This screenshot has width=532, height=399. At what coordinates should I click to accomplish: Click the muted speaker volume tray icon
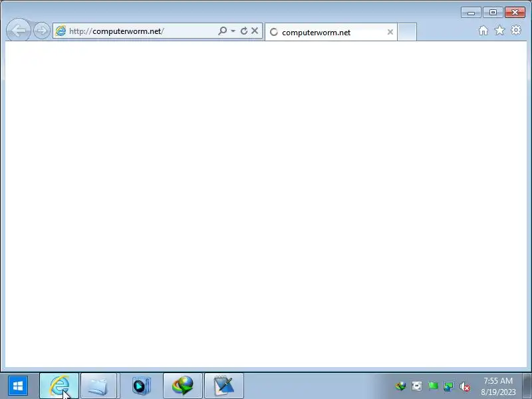pos(464,386)
